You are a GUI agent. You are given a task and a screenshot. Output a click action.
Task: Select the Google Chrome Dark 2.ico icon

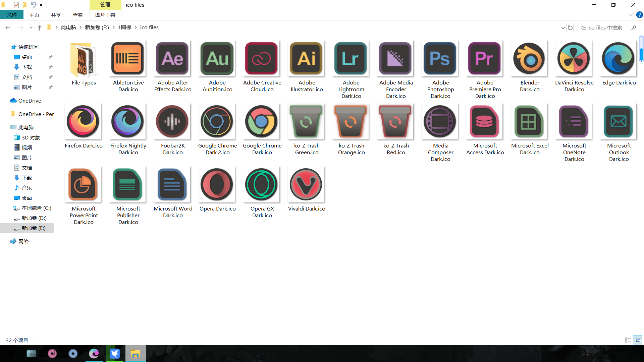tap(217, 122)
